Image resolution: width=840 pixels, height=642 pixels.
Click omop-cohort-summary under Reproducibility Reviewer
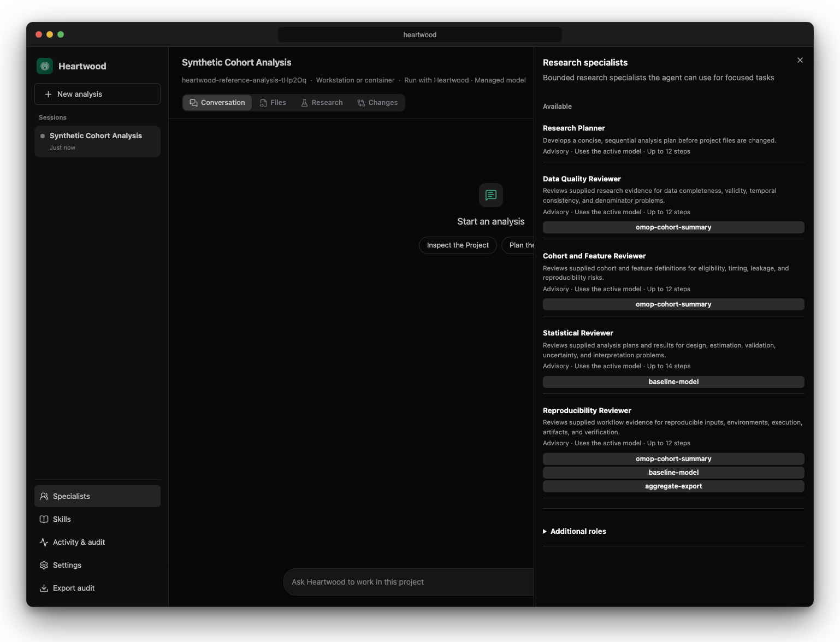[x=673, y=459]
